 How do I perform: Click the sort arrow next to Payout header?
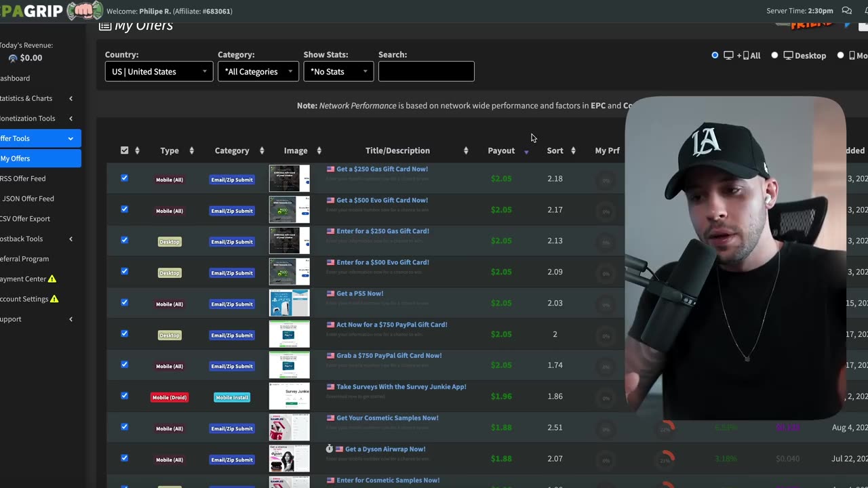[526, 151]
